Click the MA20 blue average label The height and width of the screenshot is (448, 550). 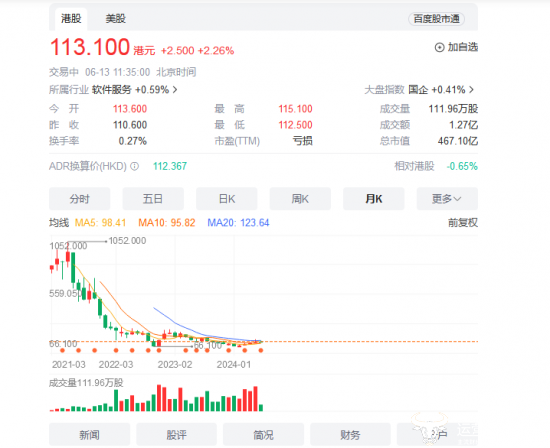(238, 223)
